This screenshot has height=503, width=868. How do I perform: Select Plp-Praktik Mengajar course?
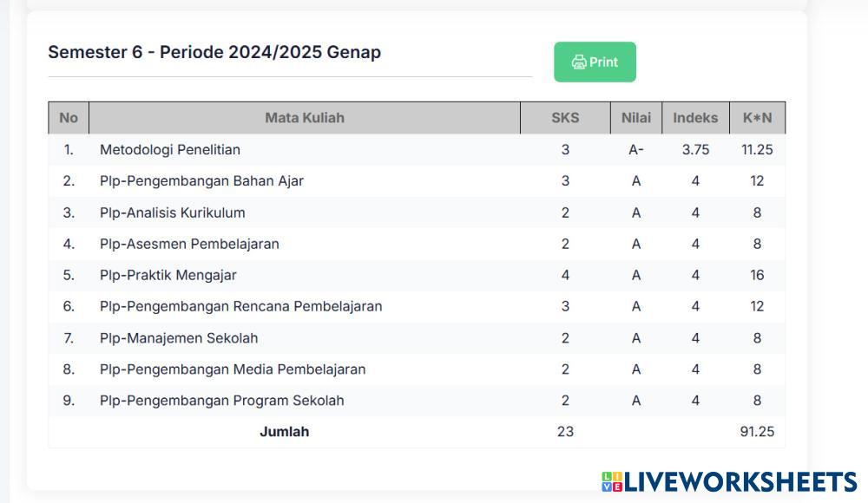(x=168, y=275)
